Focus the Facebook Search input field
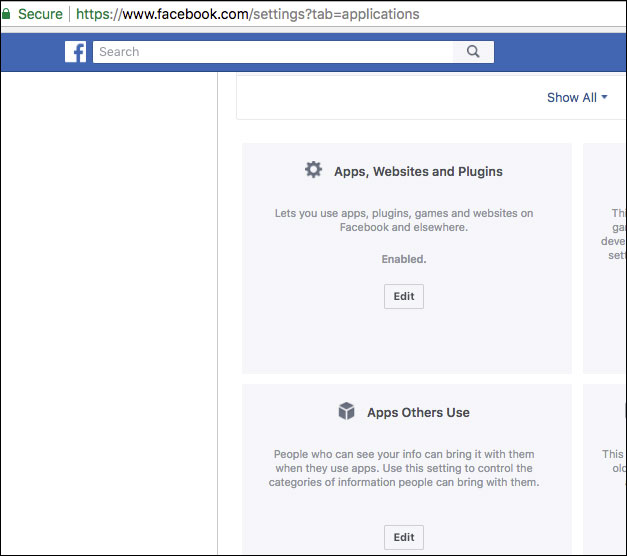 pos(273,52)
